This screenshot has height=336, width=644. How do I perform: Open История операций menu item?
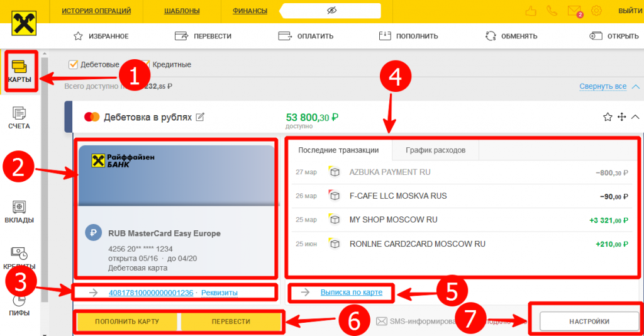(96, 11)
